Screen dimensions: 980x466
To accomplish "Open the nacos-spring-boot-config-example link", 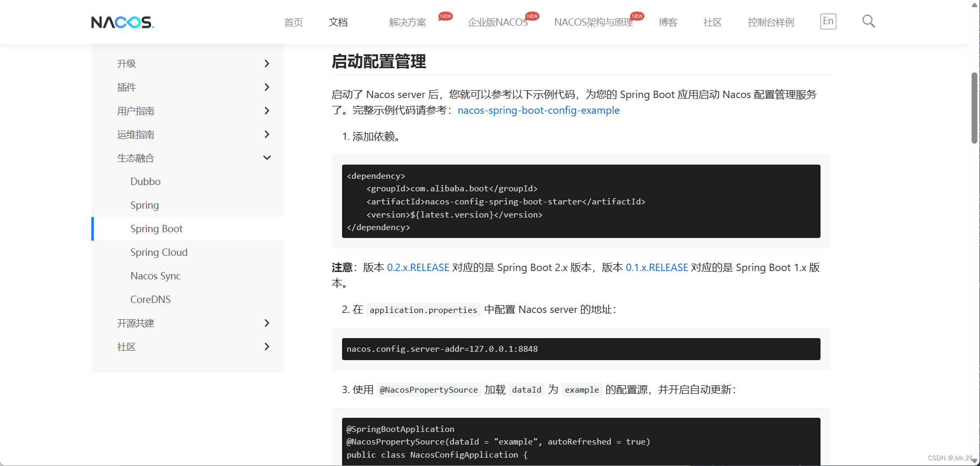I will click(538, 110).
